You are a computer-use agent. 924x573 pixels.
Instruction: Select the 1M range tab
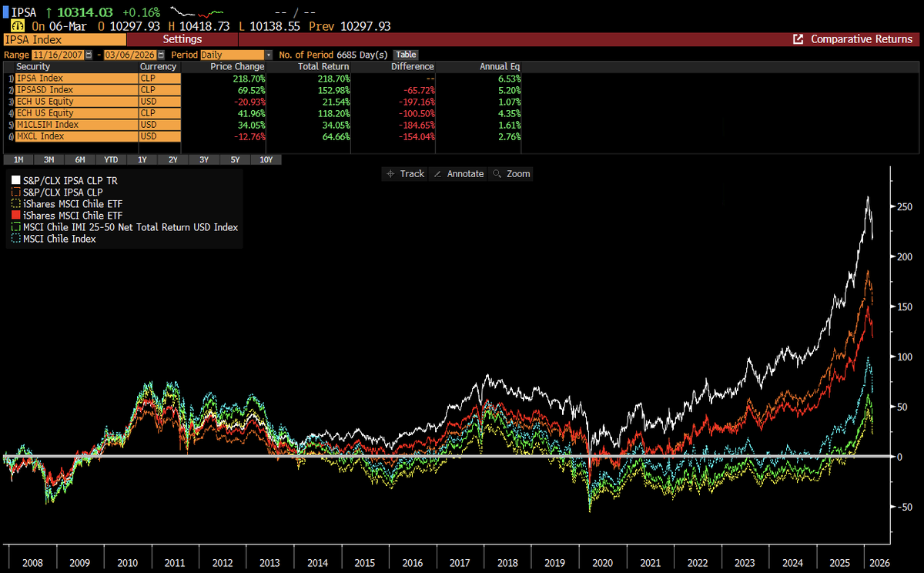click(18, 160)
